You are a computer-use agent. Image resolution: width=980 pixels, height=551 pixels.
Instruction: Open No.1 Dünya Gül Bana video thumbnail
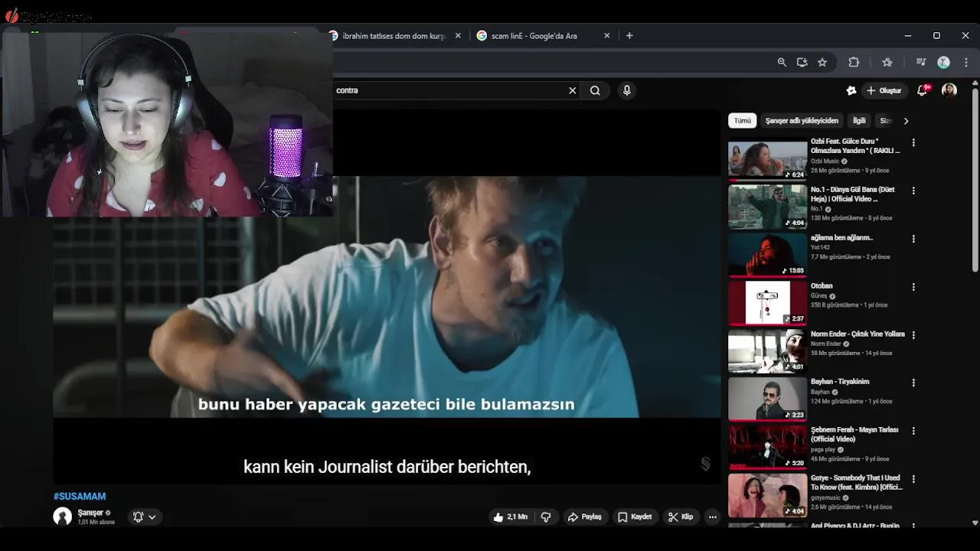[x=767, y=207]
